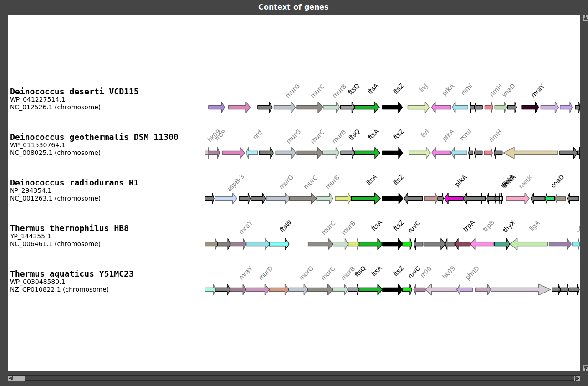This screenshot has width=588, height=386.
Task: Click the cyan ftsW gene arrow in Thermus thermophilus
Action: [279, 244]
